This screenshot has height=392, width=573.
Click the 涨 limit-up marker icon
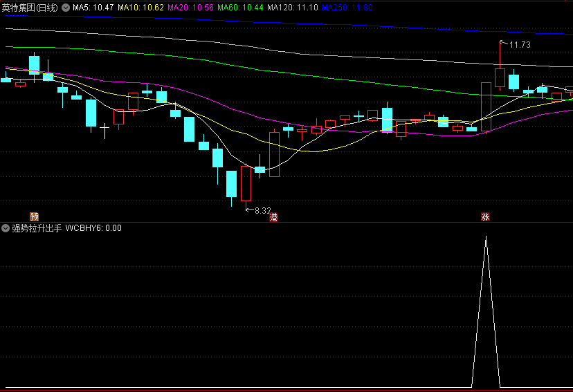click(x=485, y=217)
